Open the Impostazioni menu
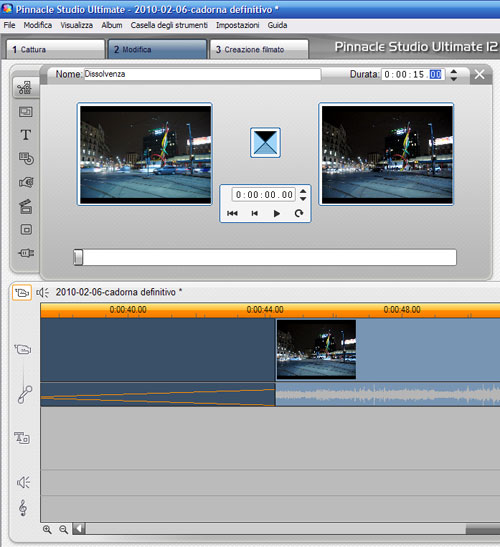500x547 pixels. pyautogui.click(x=237, y=25)
